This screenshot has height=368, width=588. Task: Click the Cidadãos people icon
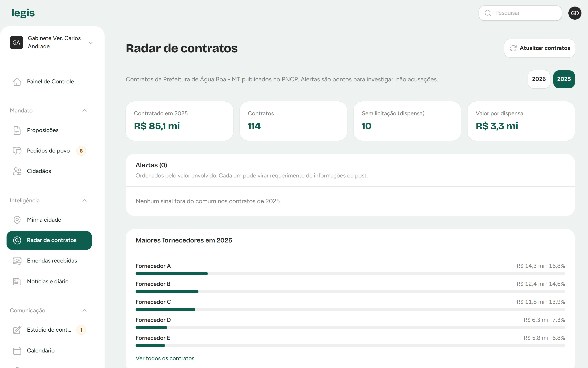17,171
